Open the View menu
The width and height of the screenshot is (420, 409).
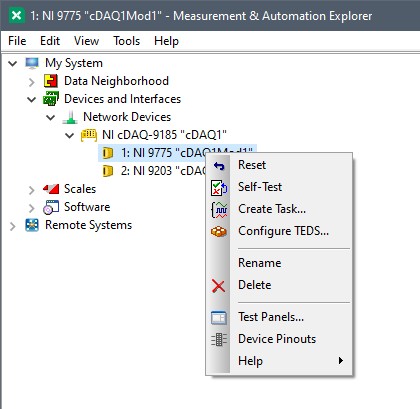[x=86, y=41]
